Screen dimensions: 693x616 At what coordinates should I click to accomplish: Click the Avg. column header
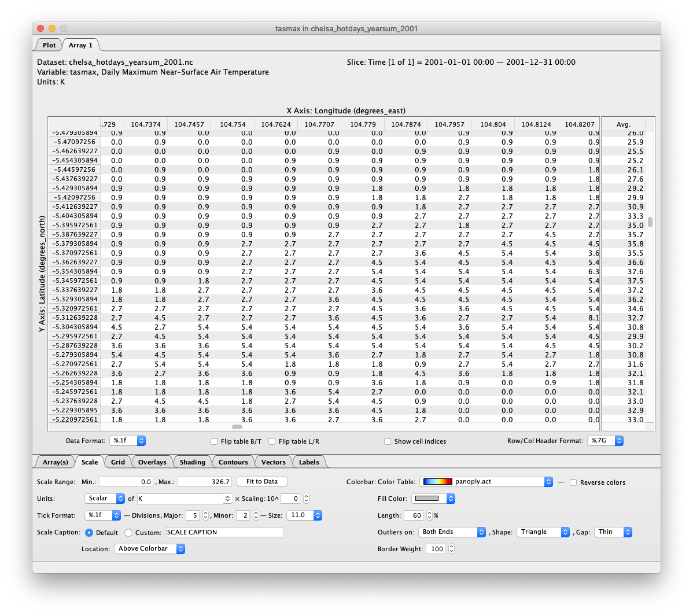tap(624, 124)
